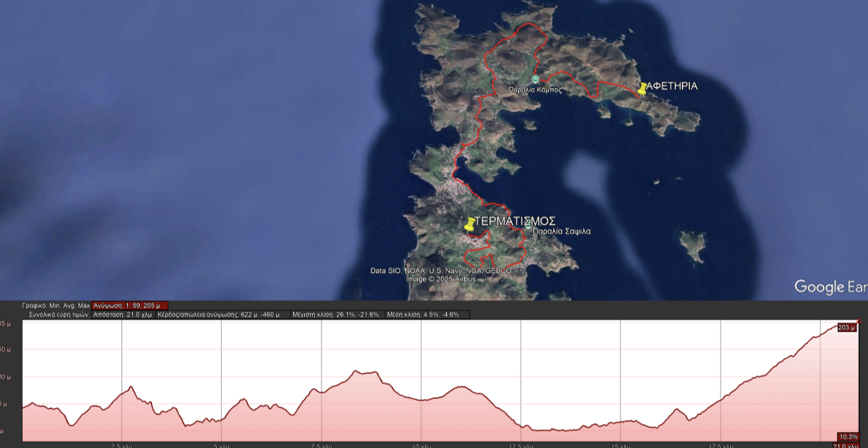Click the red cursor marker atop elevation profile
The image size is (868, 448).
(x=859, y=321)
